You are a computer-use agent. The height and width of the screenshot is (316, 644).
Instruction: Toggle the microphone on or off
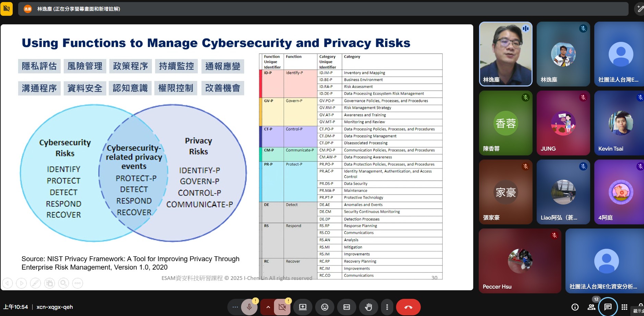(249, 307)
